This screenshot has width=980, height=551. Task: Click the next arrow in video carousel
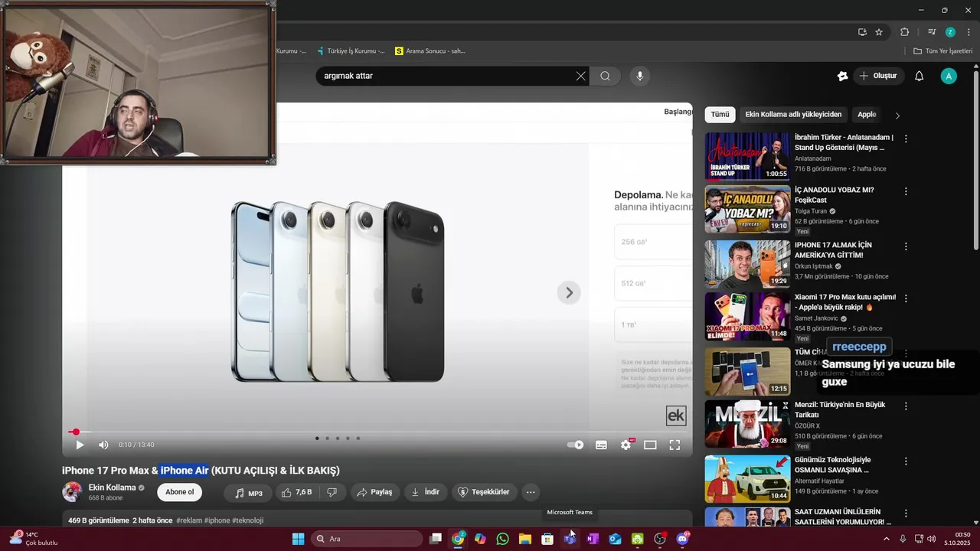tap(569, 292)
